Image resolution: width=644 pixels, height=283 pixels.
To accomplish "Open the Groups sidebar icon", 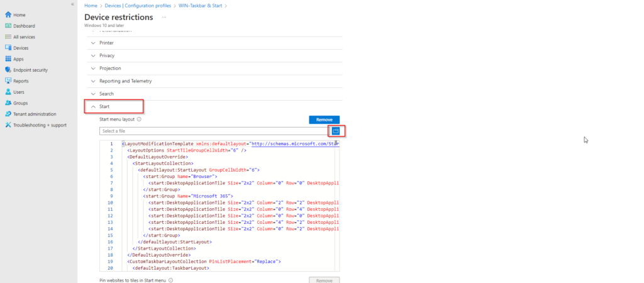I will tap(8, 103).
